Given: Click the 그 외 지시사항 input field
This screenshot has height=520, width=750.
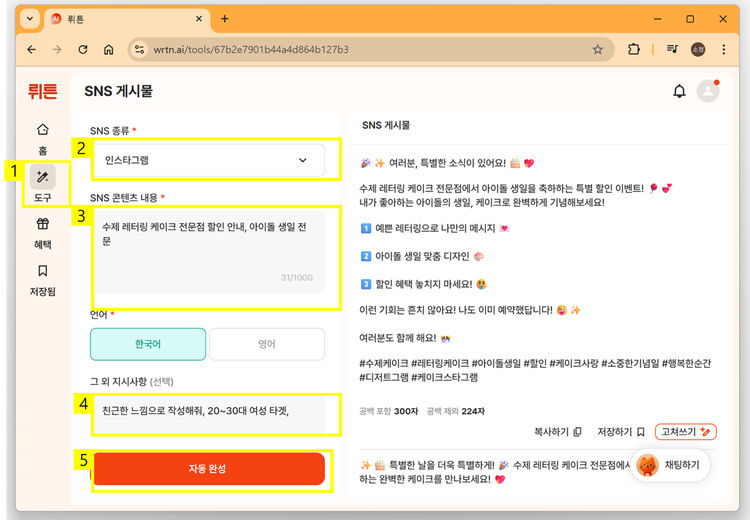Looking at the screenshot, I should pyautogui.click(x=209, y=414).
